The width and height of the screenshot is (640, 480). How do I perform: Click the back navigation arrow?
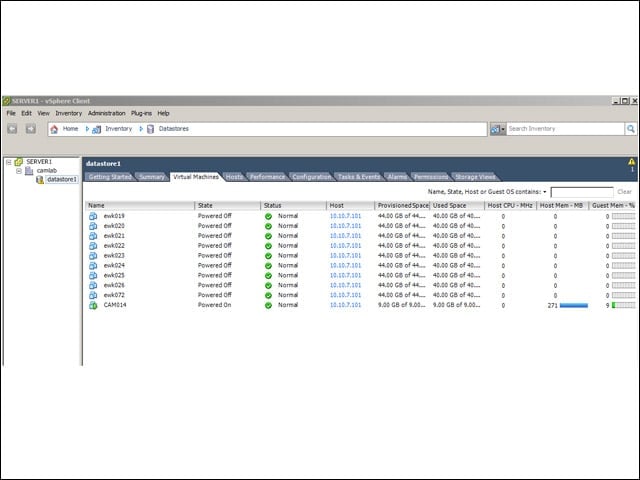point(12,129)
